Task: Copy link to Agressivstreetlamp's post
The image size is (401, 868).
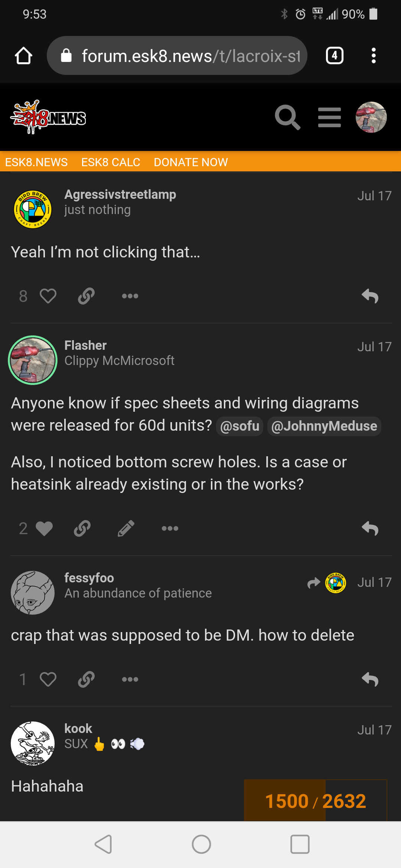Action: click(x=86, y=296)
